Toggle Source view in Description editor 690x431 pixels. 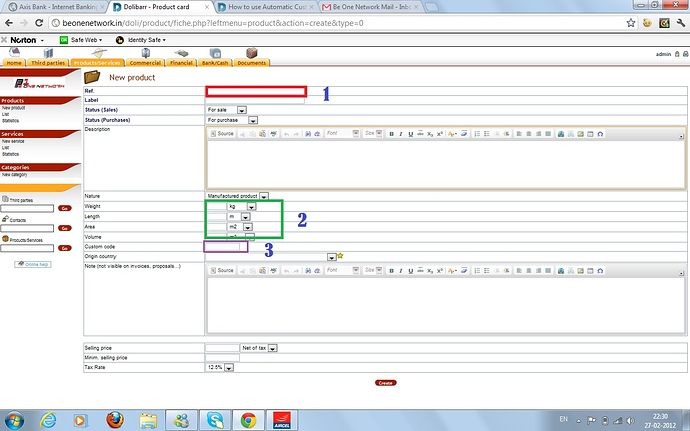tap(222, 134)
